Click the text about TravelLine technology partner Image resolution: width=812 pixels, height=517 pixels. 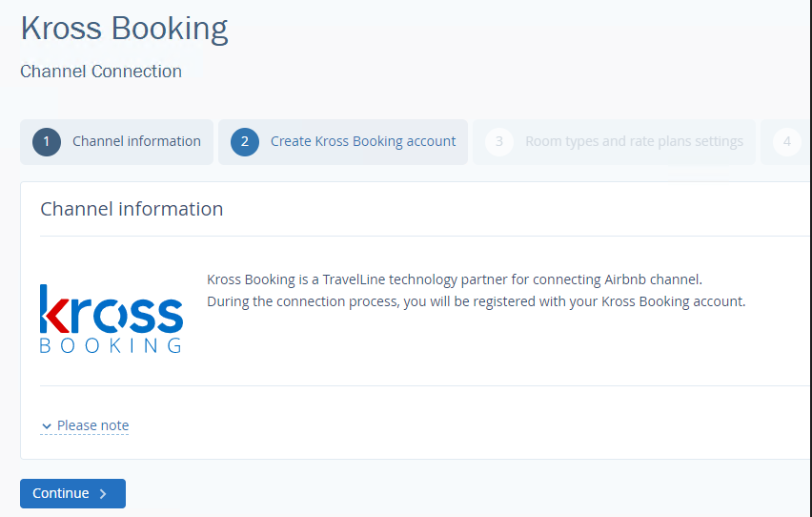coord(455,279)
